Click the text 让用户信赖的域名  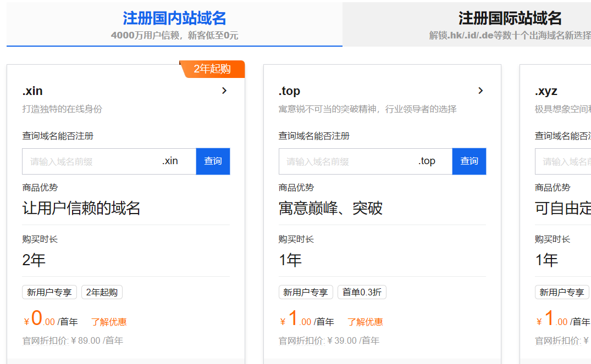click(81, 208)
